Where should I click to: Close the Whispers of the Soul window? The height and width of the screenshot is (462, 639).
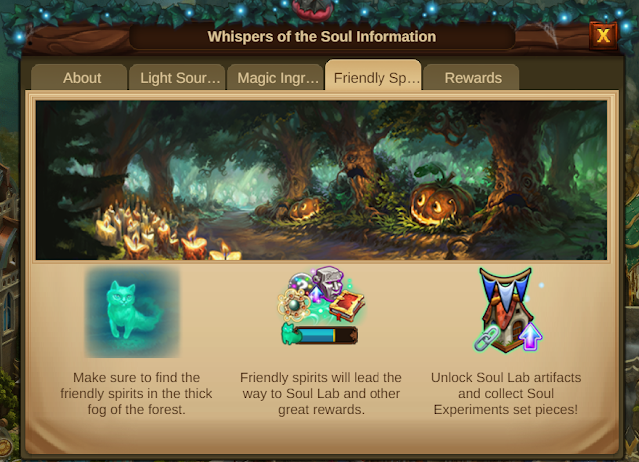coord(603,36)
